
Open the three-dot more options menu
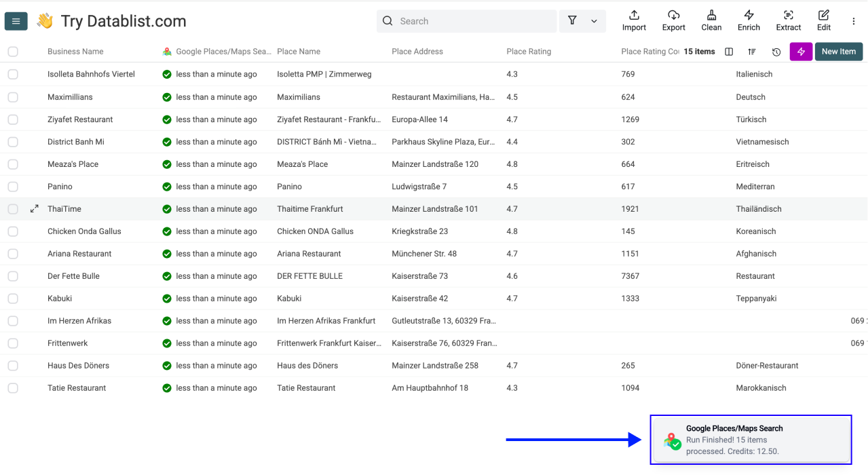point(854,22)
